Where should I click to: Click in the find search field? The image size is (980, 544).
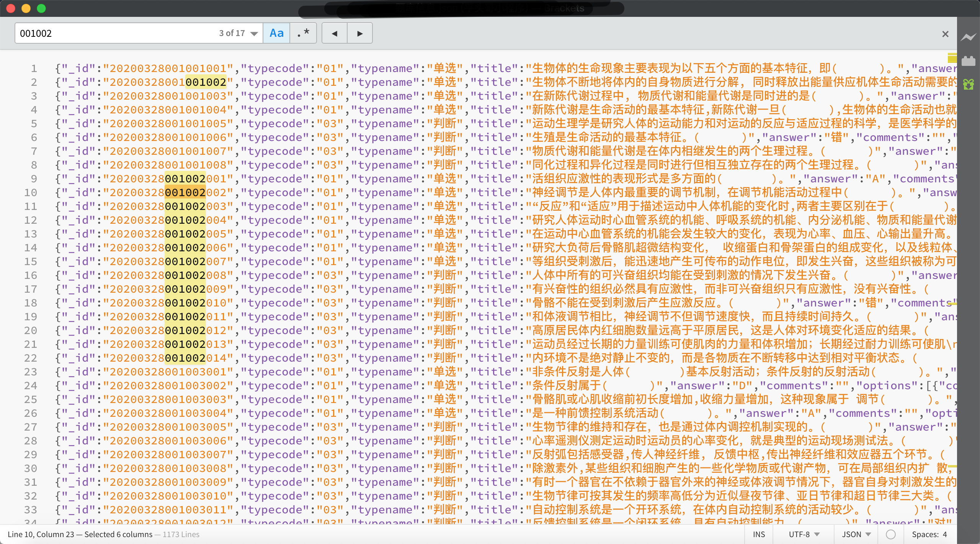pos(115,33)
